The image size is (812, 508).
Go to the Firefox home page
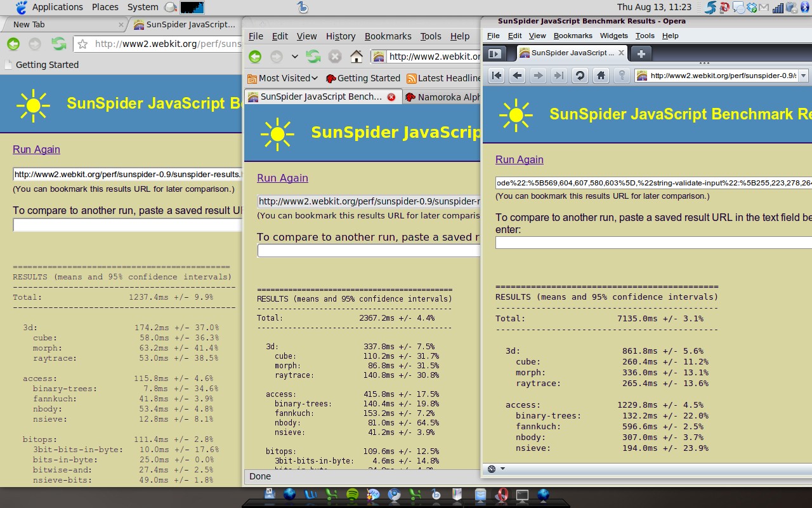(x=357, y=57)
